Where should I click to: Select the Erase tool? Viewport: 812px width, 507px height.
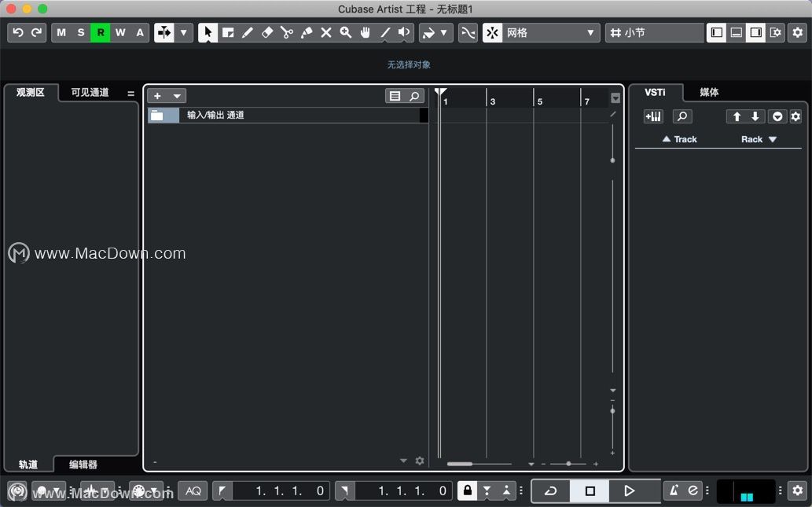[267, 33]
